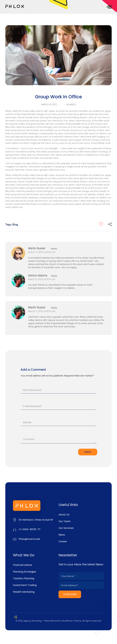The width and height of the screenshot is (117, 644).
Task: Open the hamburger menu icon
Action: click(x=109, y=7)
